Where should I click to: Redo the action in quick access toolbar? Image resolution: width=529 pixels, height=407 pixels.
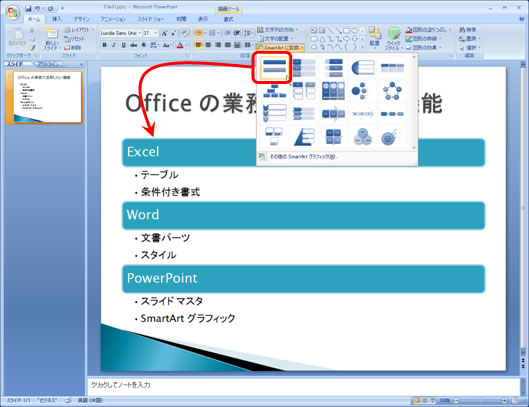(50, 8)
